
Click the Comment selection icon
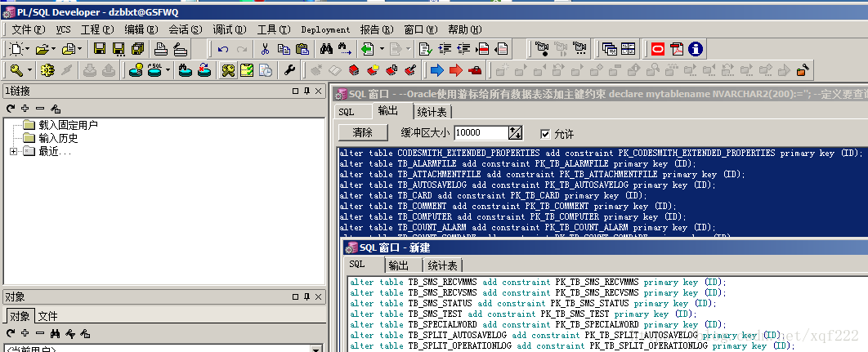coord(482,49)
